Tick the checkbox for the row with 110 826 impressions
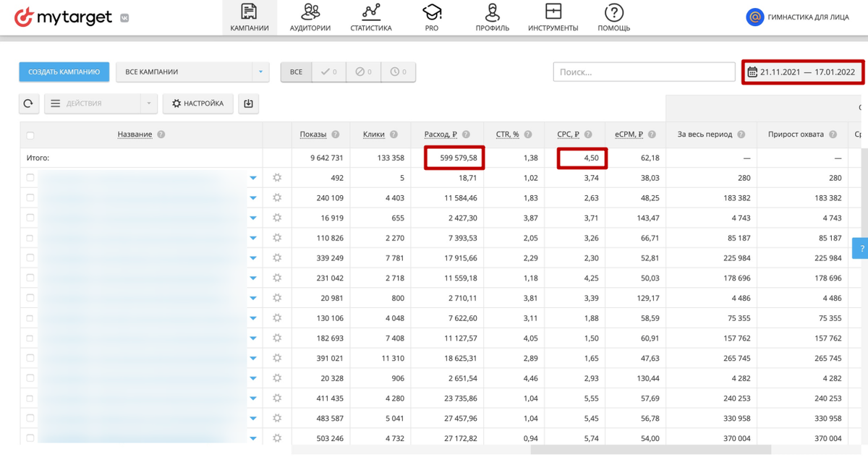The height and width of the screenshot is (457, 868). 30,238
